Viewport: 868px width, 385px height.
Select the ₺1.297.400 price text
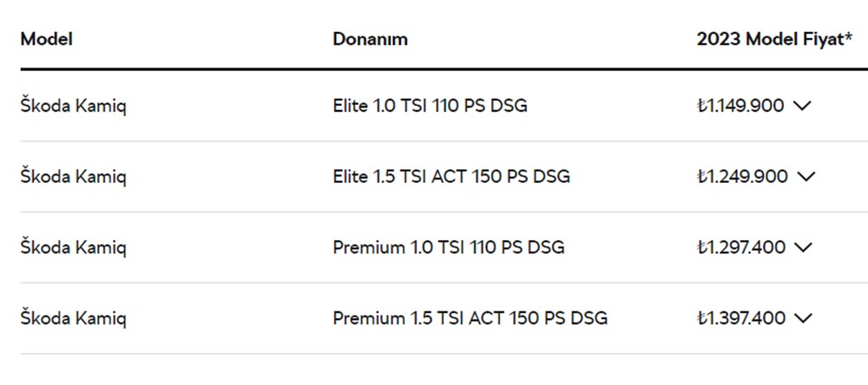click(740, 247)
